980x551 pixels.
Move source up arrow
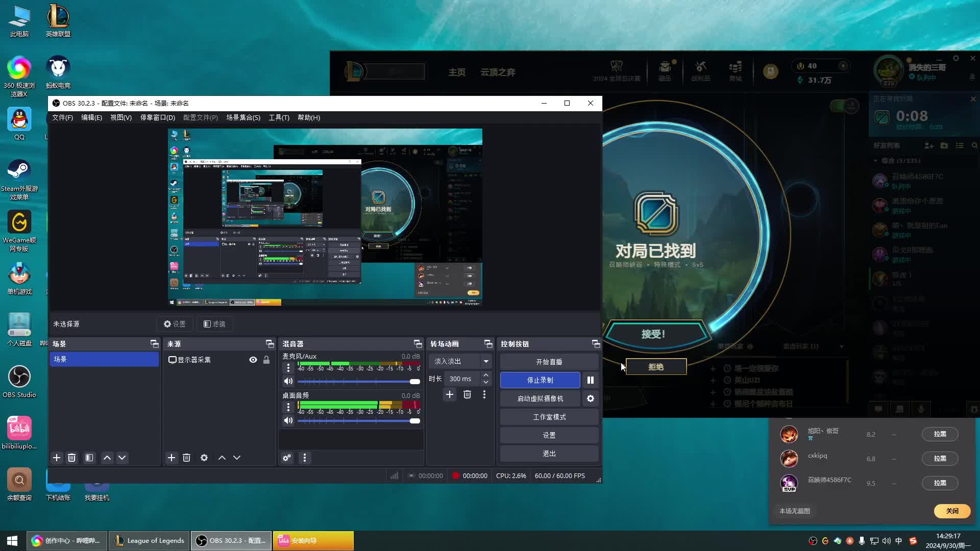click(222, 458)
